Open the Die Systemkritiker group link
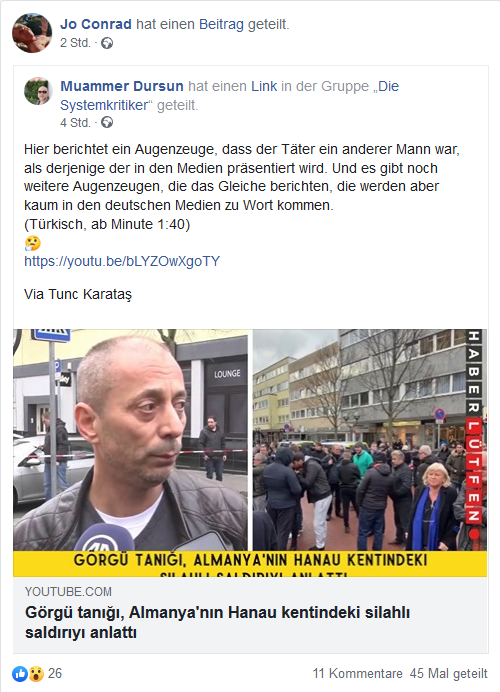500x692 pixels. coord(229,96)
